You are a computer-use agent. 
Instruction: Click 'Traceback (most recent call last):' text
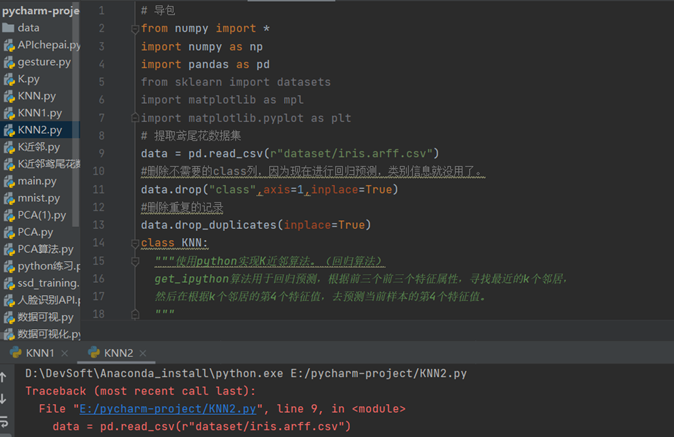coord(140,391)
